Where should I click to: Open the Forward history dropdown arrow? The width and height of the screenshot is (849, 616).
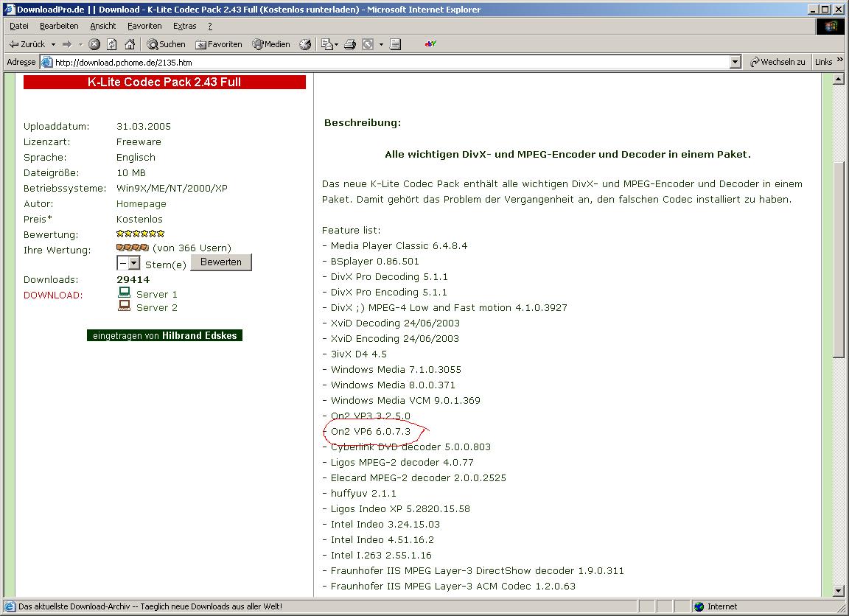click(80, 44)
